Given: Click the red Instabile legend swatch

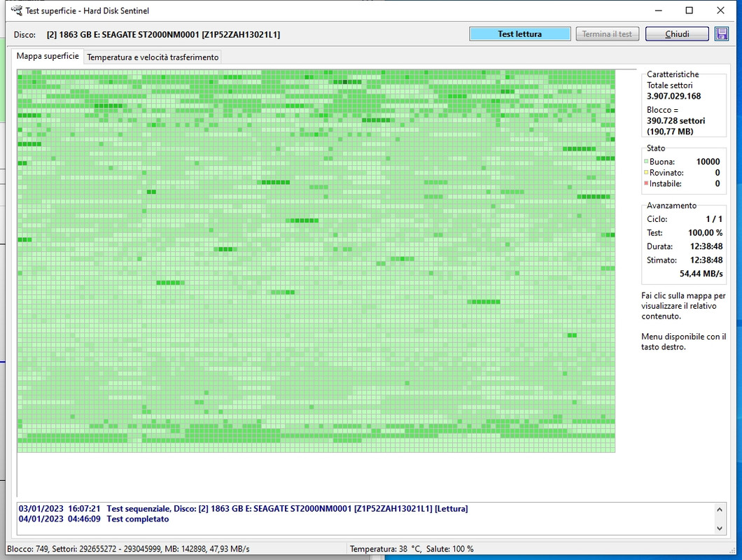Looking at the screenshot, I should (646, 183).
